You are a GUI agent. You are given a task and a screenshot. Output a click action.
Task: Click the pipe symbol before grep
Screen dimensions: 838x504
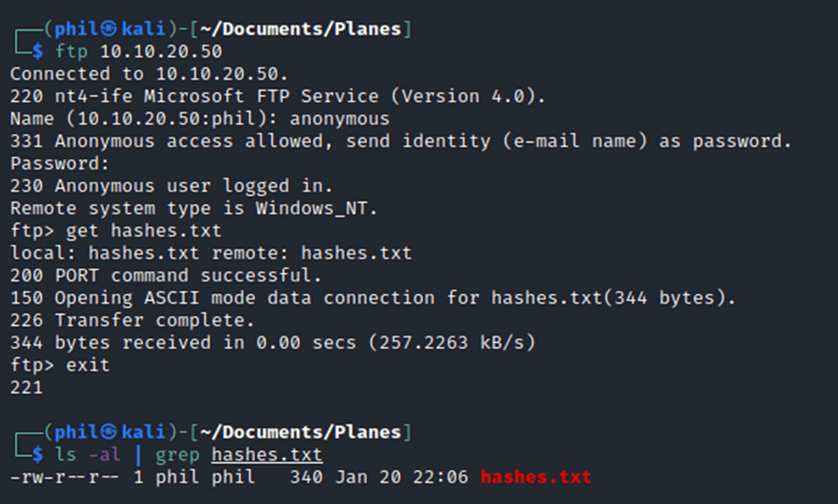point(139,454)
